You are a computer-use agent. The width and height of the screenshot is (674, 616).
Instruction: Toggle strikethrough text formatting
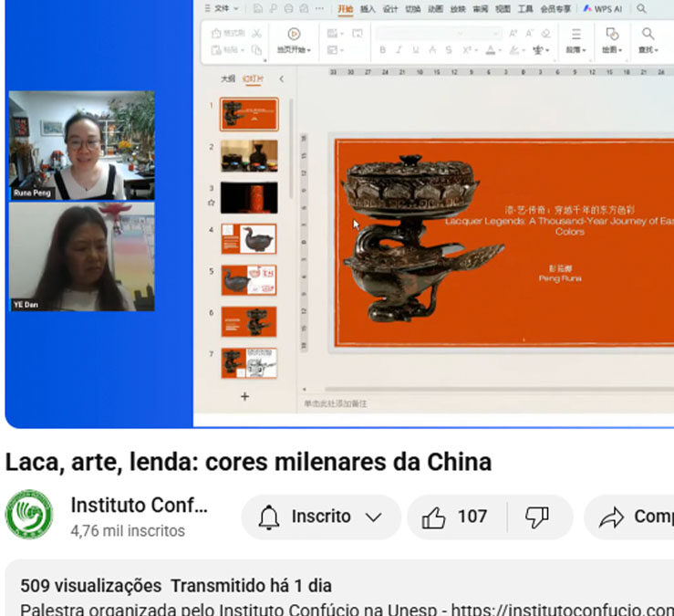click(432, 50)
